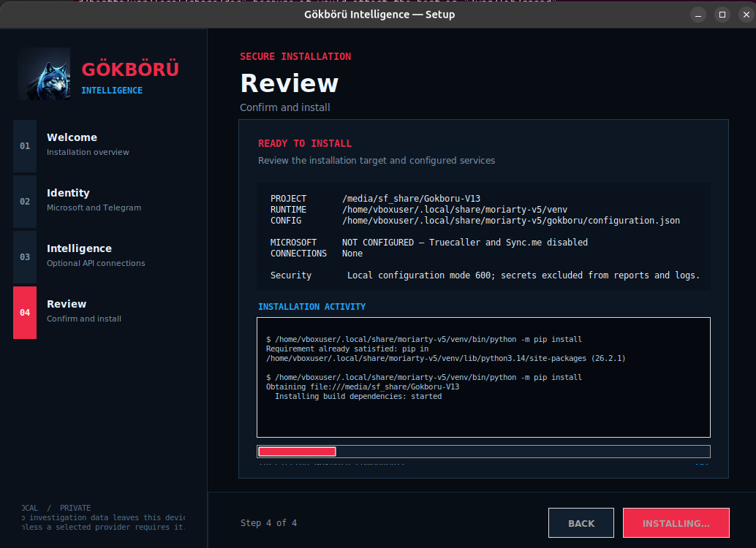Click the 'Installation overview' step subtitle
The width and height of the screenshot is (756, 548).
[x=88, y=152]
